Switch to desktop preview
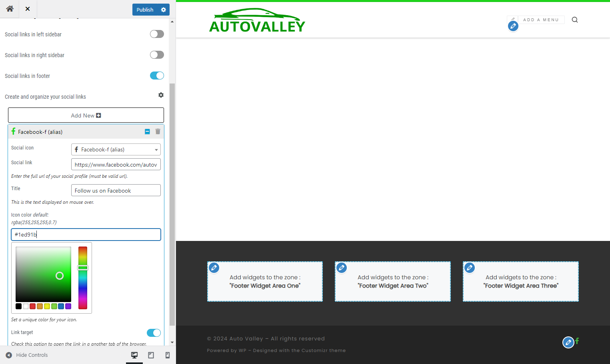Screen dimensions: 610x364 coord(134,355)
